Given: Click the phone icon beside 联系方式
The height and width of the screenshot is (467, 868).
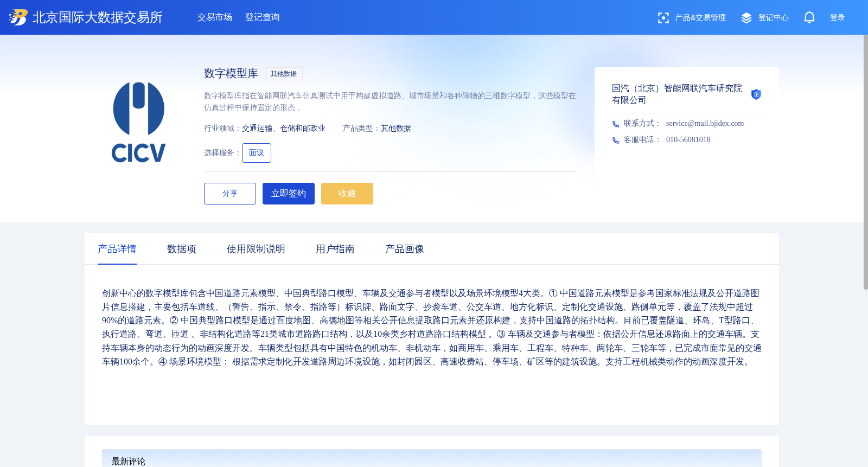Looking at the screenshot, I should coord(615,124).
